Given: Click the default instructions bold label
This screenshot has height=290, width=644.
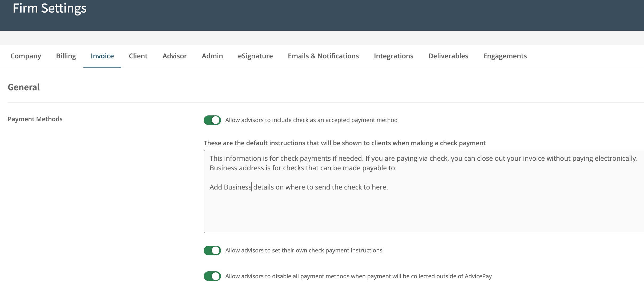Looking at the screenshot, I should pyautogui.click(x=344, y=143).
